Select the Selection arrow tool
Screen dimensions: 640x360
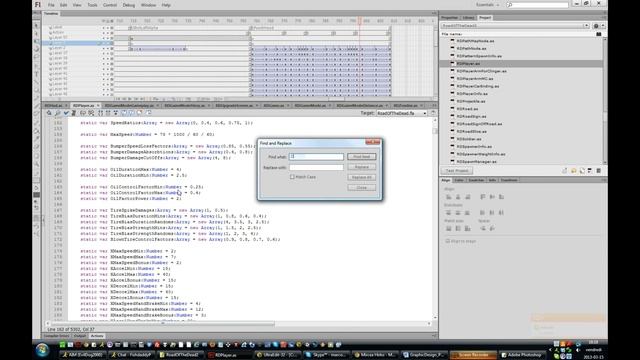(37, 25)
